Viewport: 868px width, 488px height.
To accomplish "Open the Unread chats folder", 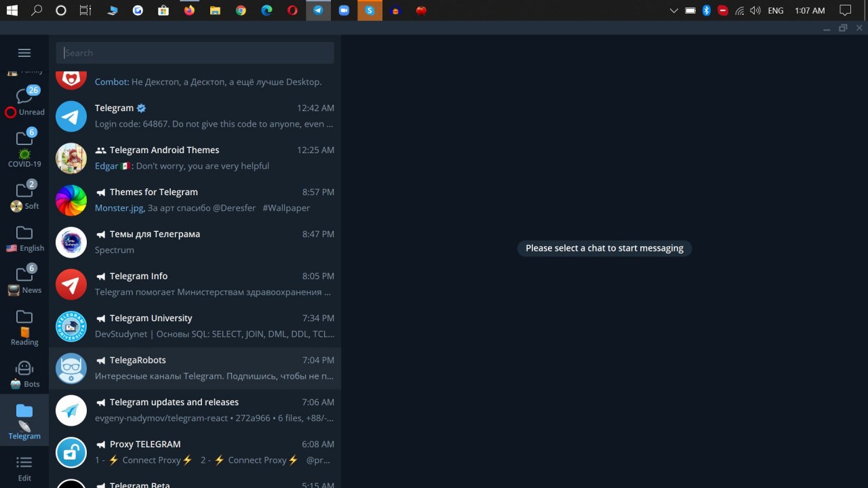I will point(24,101).
